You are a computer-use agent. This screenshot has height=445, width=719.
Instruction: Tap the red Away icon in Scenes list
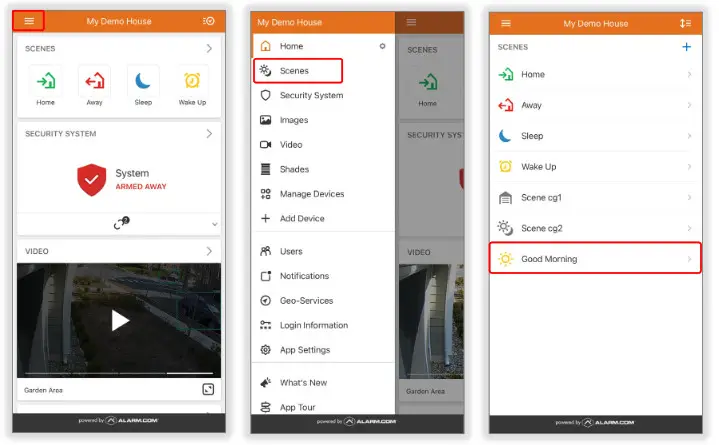pos(506,105)
